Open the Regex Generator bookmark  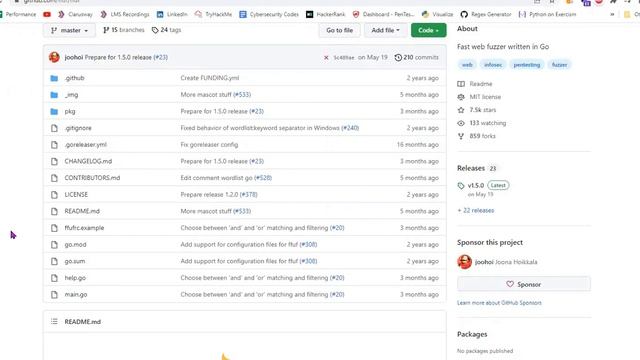click(486, 14)
